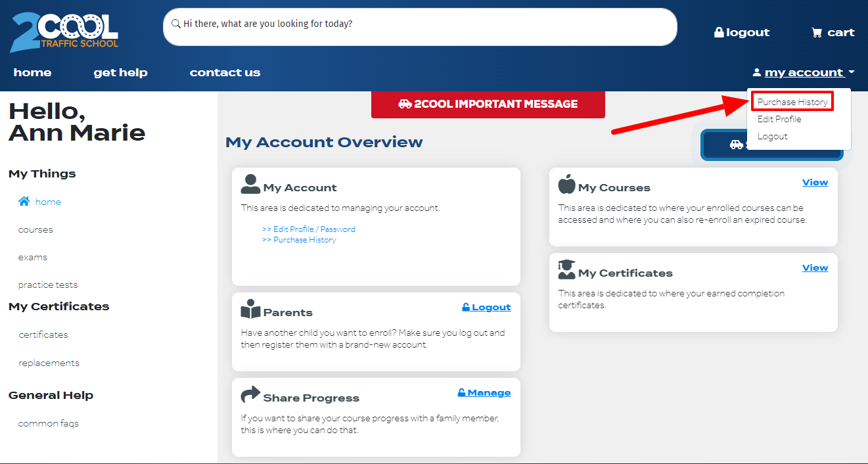Click the house icon beside home in sidebar
Image resolution: width=868 pixels, height=464 pixels.
click(x=24, y=202)
